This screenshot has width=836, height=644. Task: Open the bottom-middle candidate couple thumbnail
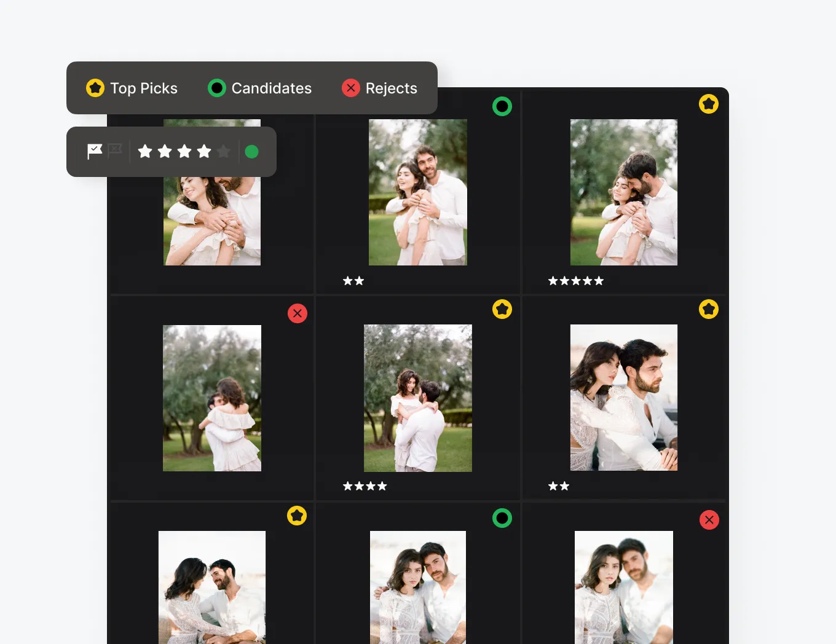418,587
